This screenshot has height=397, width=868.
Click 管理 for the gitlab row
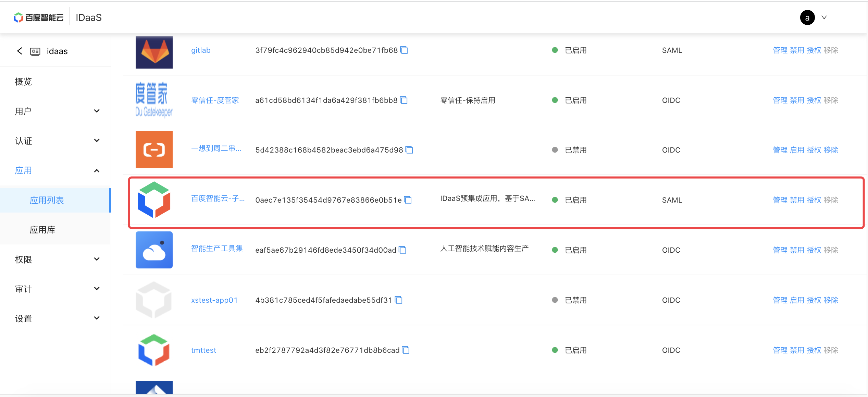click(x=780, y=50)
